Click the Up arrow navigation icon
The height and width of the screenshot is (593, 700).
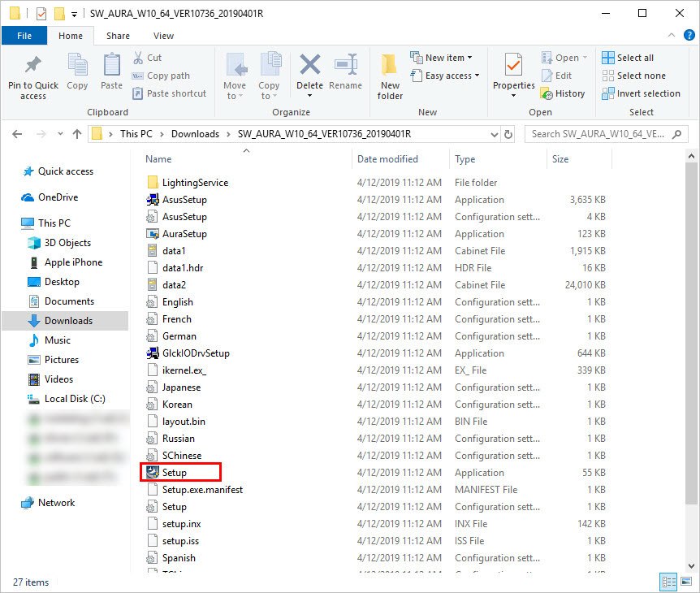[x=77, y=134]
